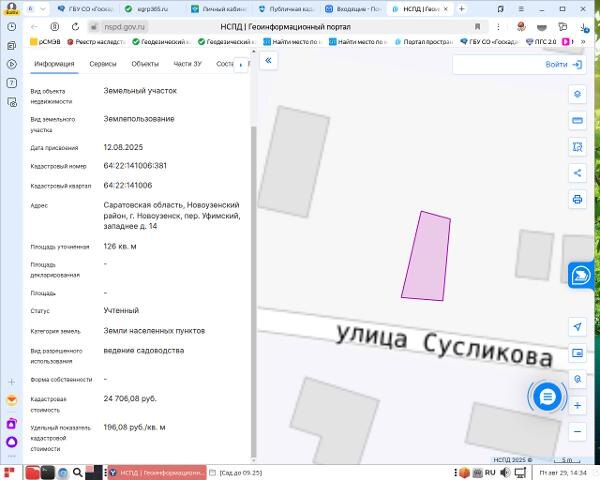This screenshot has height=480, width=600.
Task: Reload the page in browser
Action: (x=75, y=27)
